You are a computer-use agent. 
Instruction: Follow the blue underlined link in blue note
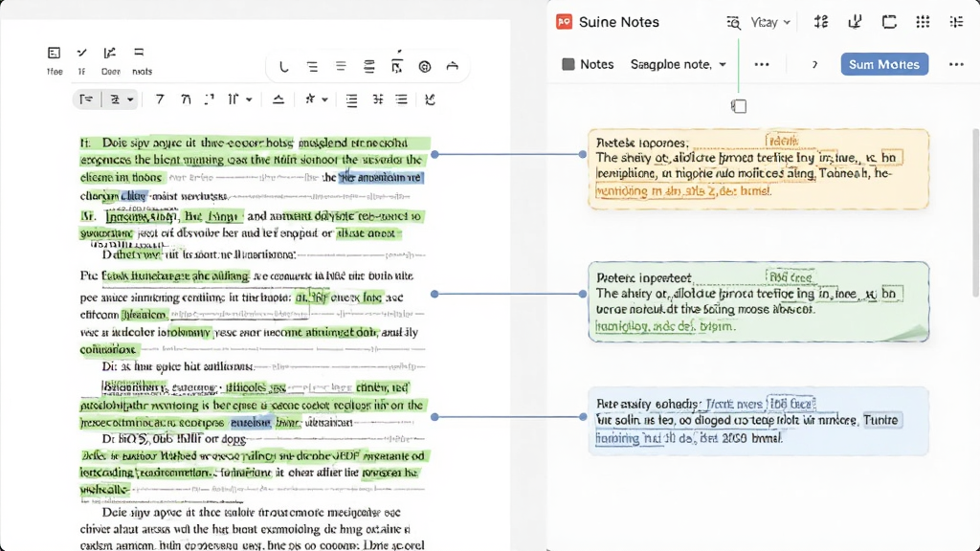point(689,438)
